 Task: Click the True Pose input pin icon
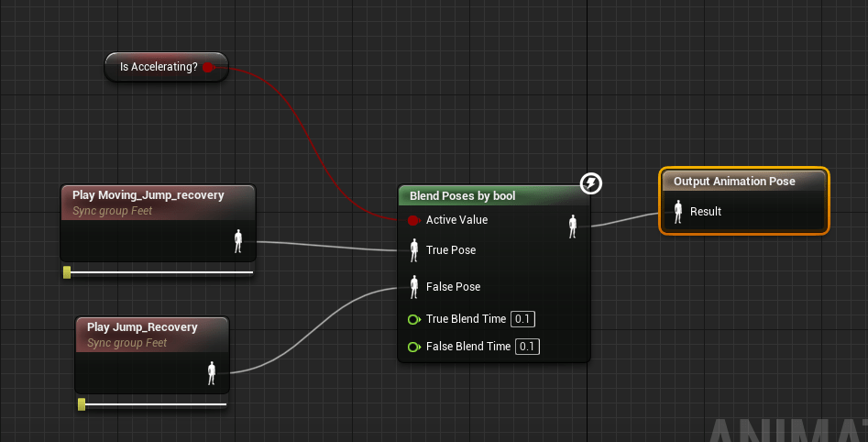coord(413,249)
